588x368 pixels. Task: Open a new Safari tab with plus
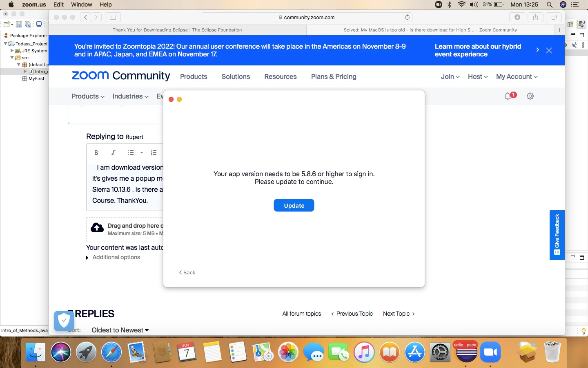coord(559,30)
